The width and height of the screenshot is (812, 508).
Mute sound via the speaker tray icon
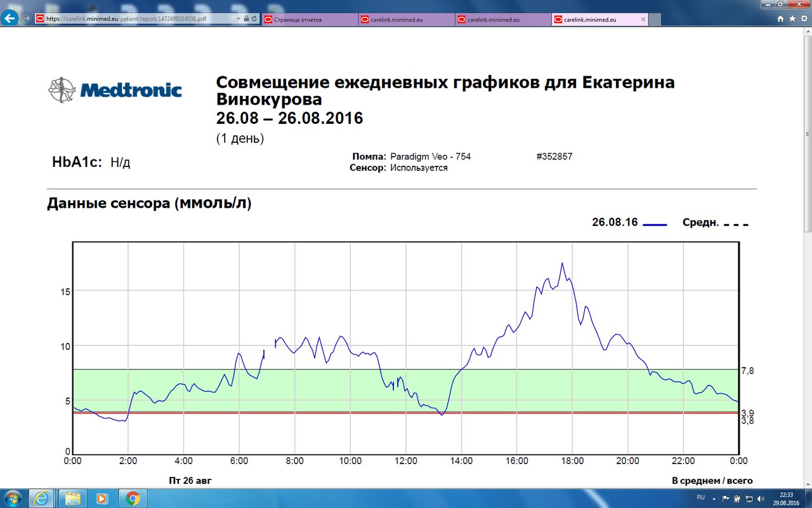760,499
